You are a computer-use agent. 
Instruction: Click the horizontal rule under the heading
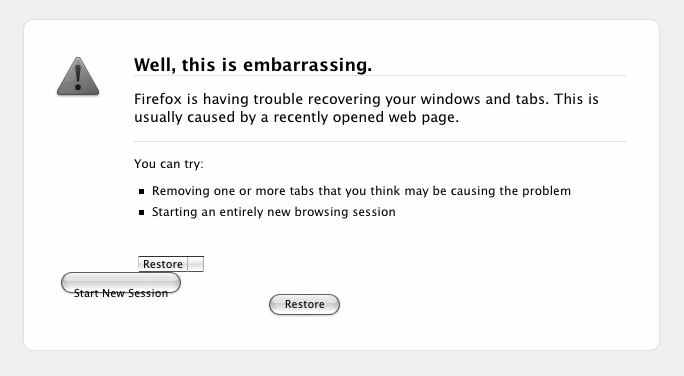tap(380, 75)
